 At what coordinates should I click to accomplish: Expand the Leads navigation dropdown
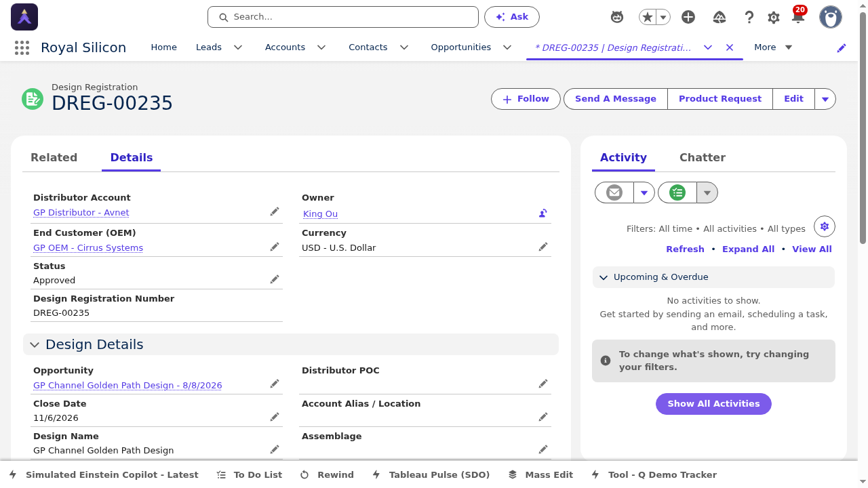238,47
